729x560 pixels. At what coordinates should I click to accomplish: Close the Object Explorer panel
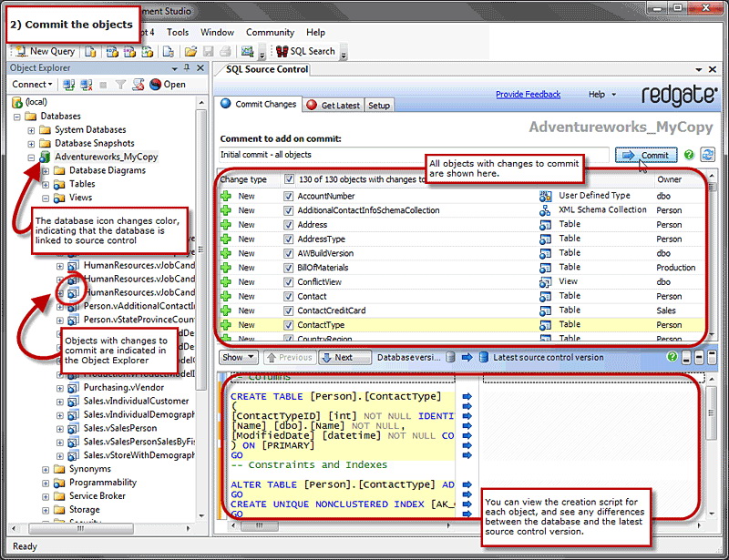tap(200, 68)
